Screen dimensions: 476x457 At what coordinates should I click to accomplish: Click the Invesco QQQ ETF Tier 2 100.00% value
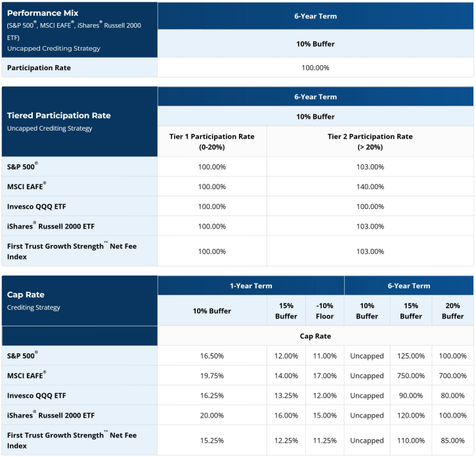point(370,206)
